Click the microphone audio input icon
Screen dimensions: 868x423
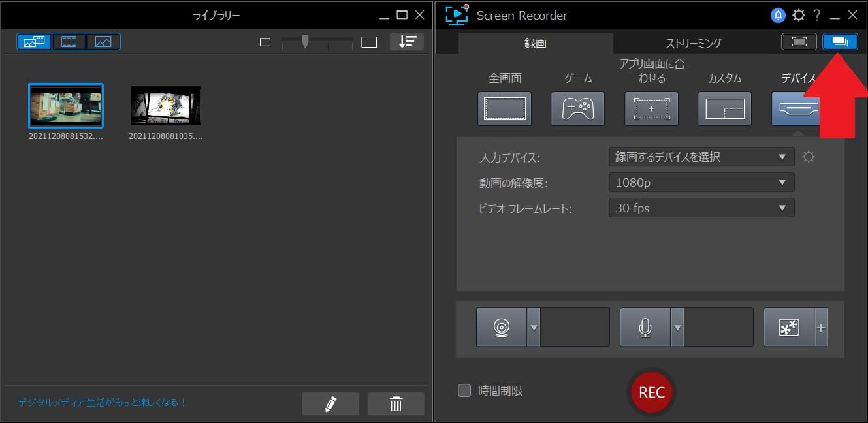[645, 327]
